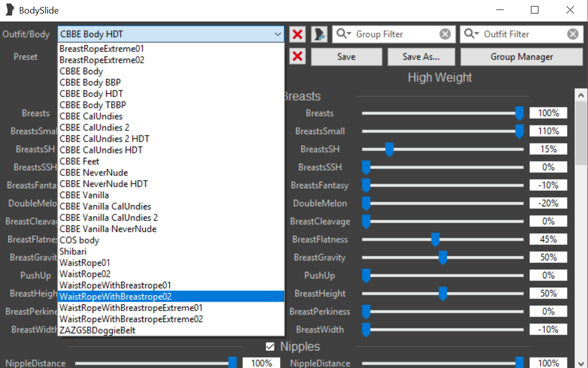
Task: Pick CBBE Body HDT list entry
Action: pyautogui.click(x=171, y=94)
